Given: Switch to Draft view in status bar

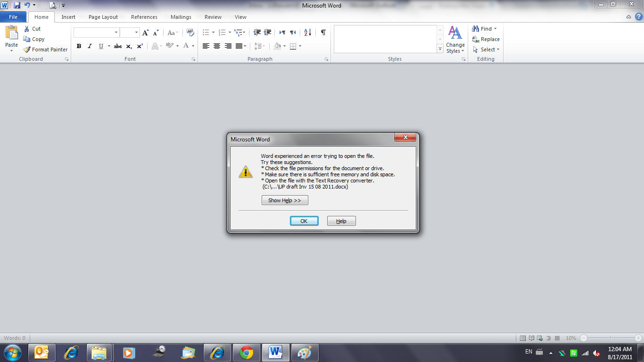Looking at the screenshot, I should [558, 338].
